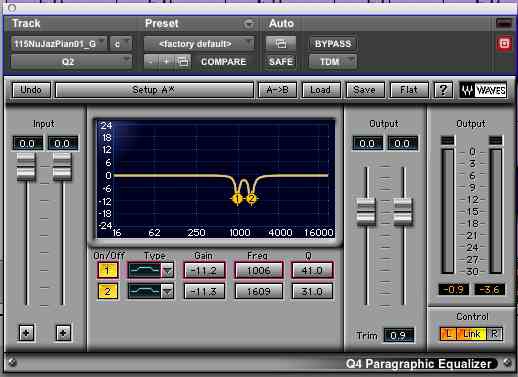Screen dimensions: 518x377
Task: Click the copy settings icon beside plus
Action: 183,62
